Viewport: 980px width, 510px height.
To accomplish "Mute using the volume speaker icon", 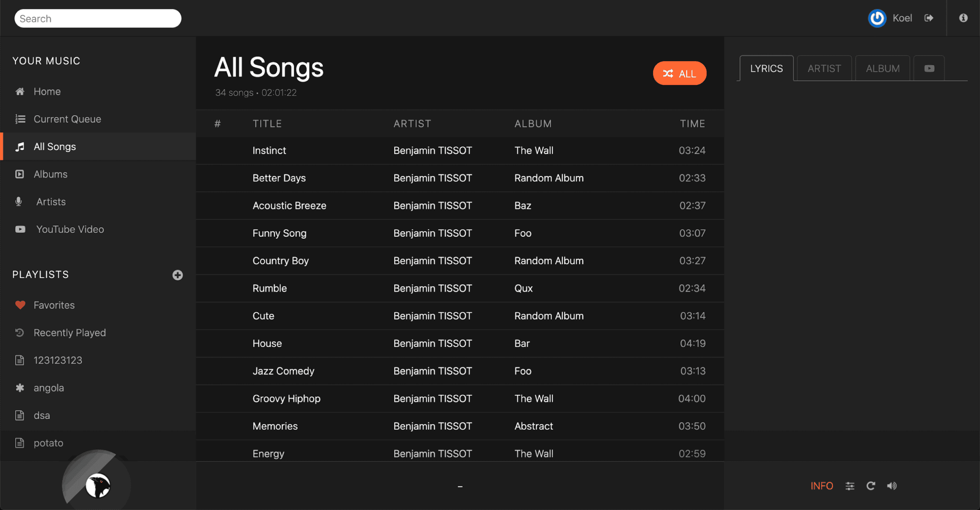I will (892, 486).
